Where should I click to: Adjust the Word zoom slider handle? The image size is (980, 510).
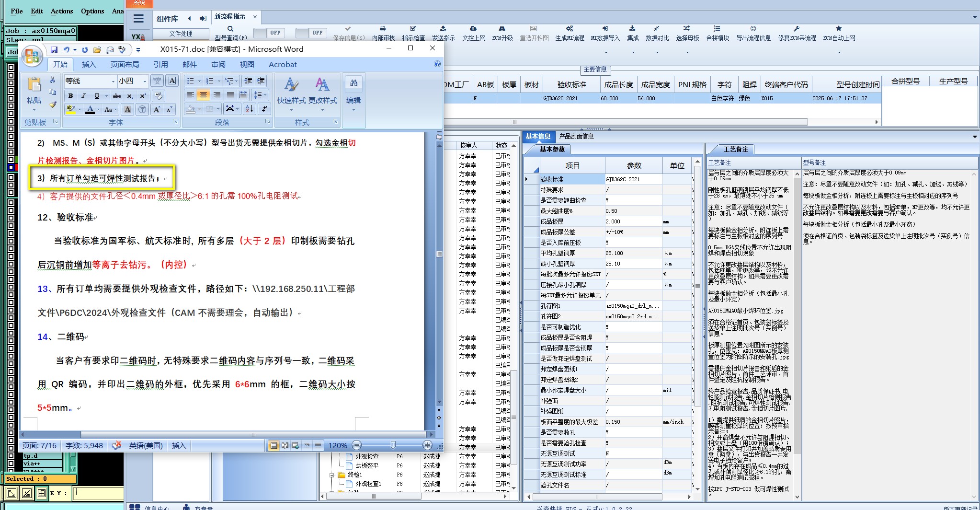(x=393, y=445)
